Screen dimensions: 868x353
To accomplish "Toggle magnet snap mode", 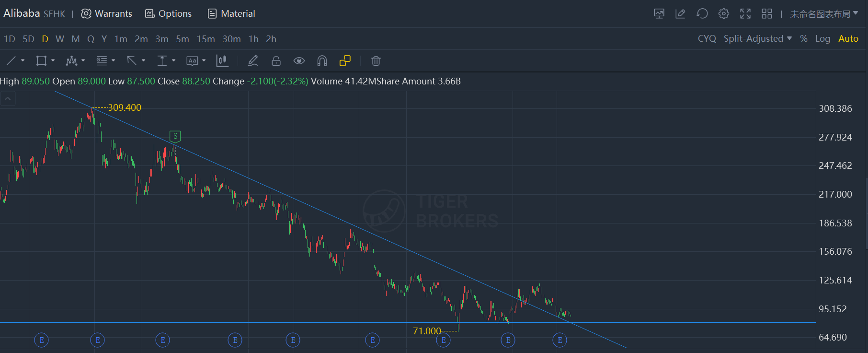I will (322, 61).
